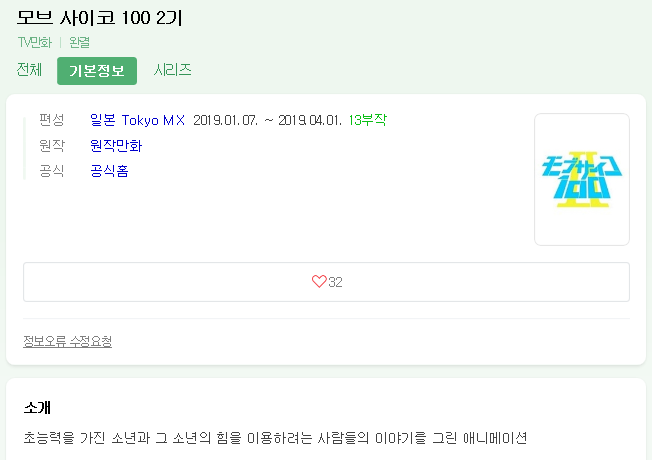Click the 소개 section heading
The image size is (652, 460).
point(37,407)
